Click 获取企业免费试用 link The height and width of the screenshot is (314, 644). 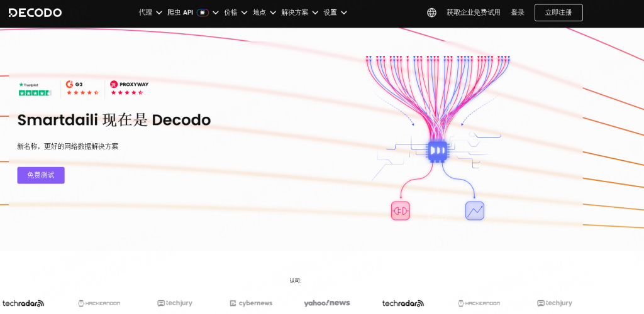click(474, 13)
